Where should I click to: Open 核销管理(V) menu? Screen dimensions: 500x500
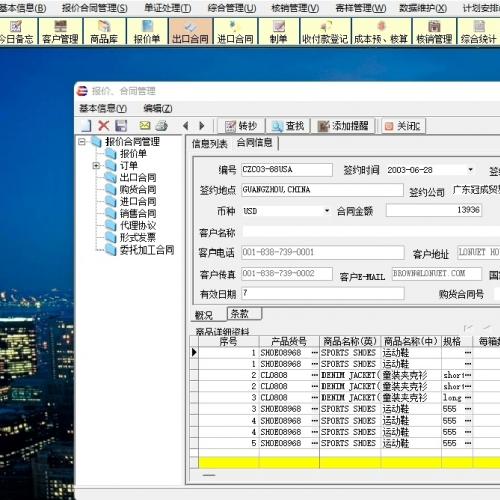coord(295,8)
